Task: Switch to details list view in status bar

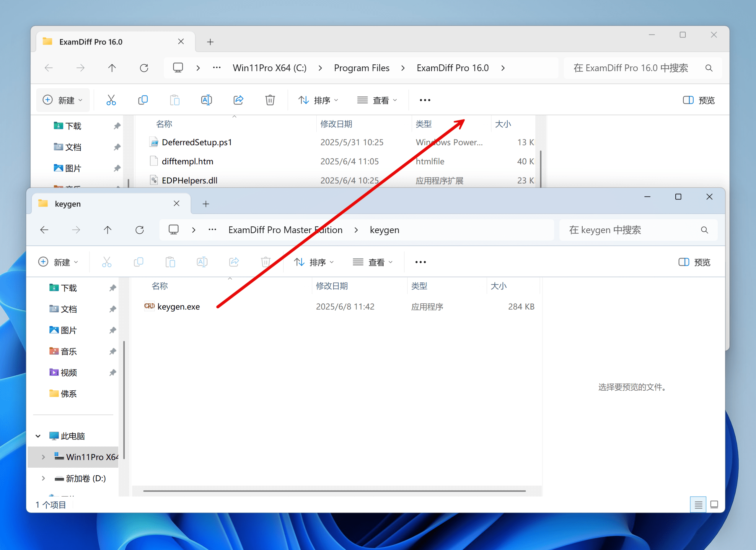Action: coord(698,505)
